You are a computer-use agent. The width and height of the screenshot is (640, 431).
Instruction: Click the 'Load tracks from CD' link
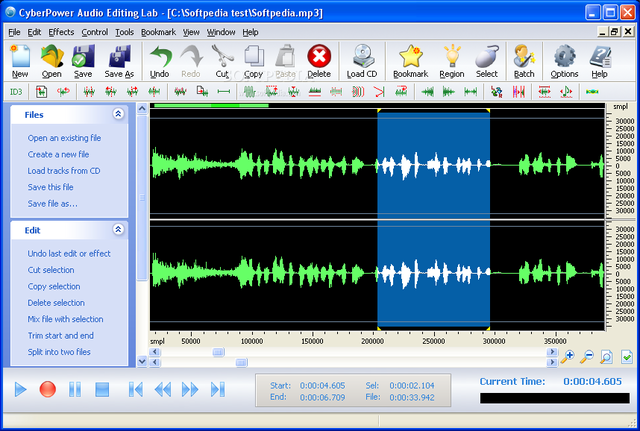point(64,171)
